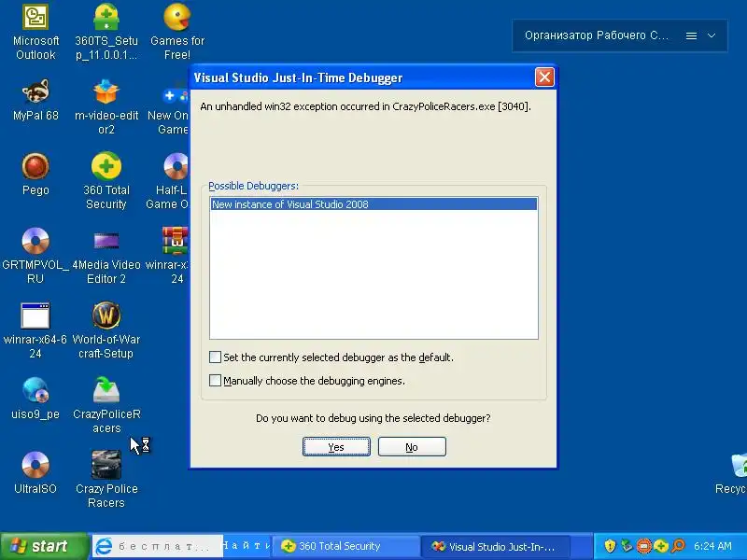The height and width of the screenshot is (560, 747).
Task: Click the Организатор Рабочего С... widget title
Action: click(x=597, y=35)
